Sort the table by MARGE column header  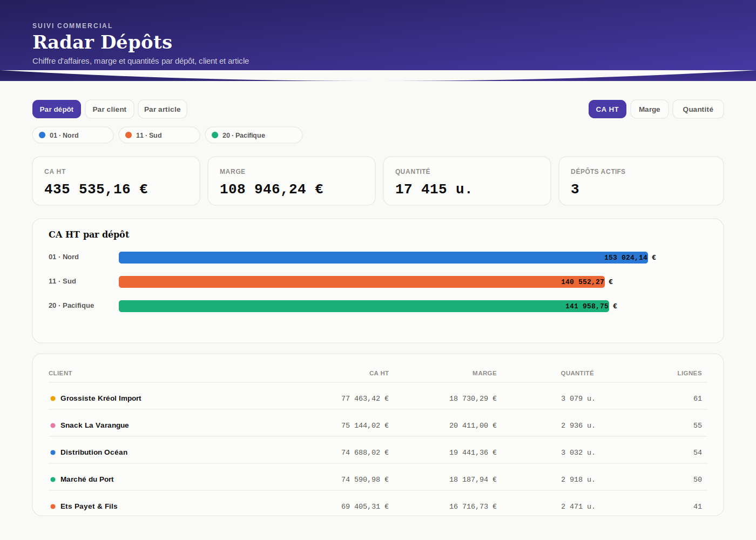(x=484, y=373)
